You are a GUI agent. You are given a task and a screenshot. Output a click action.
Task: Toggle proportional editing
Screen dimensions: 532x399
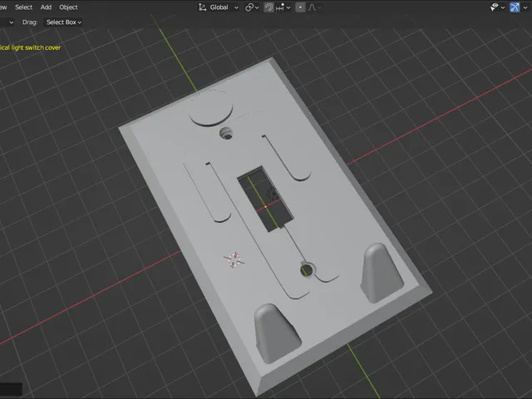coord(300,7)
